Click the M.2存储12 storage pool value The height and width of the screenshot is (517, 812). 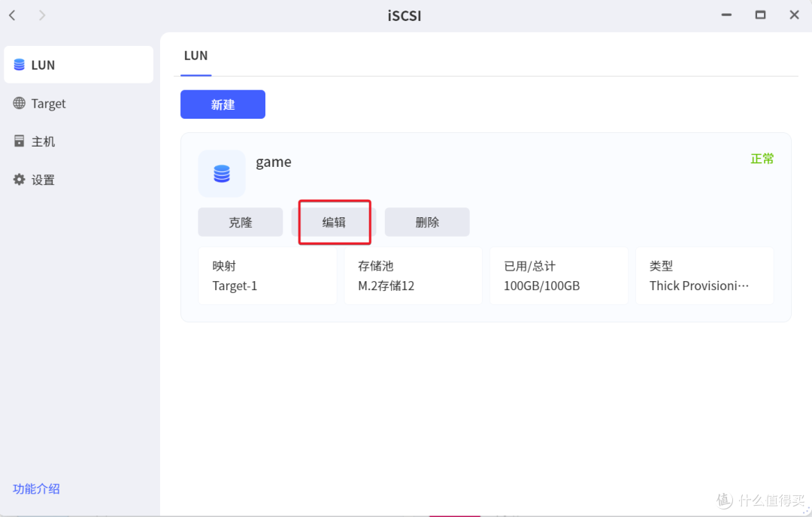coord(386,286)
